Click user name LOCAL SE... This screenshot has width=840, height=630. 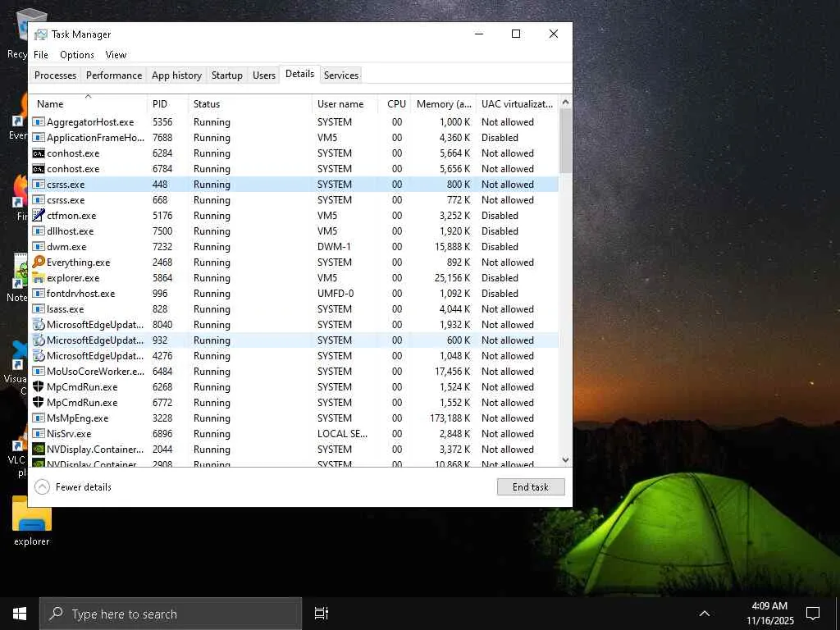[x=342, y=433]
